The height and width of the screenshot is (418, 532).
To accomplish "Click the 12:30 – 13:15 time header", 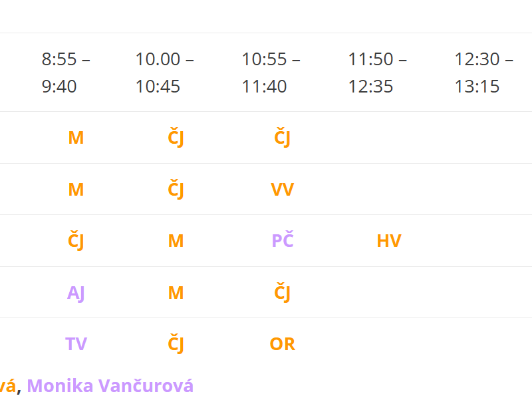I will 483,73.
